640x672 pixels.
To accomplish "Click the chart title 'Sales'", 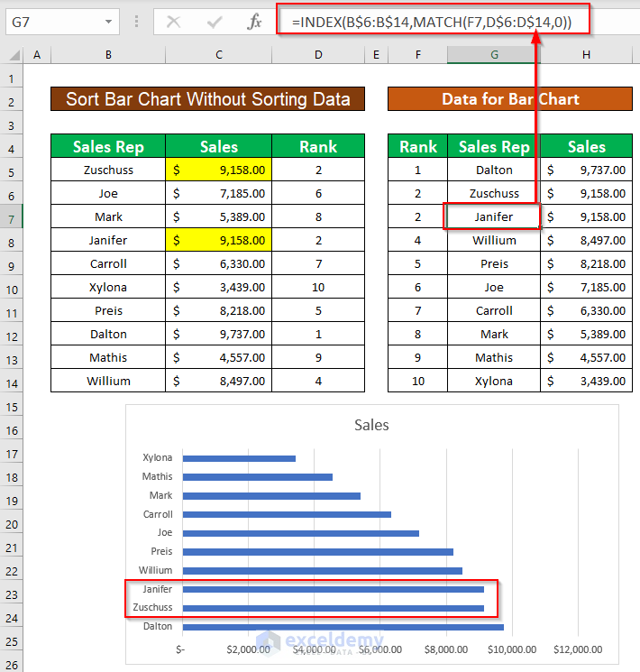I will pyautogui.click(x=371, y=425).
